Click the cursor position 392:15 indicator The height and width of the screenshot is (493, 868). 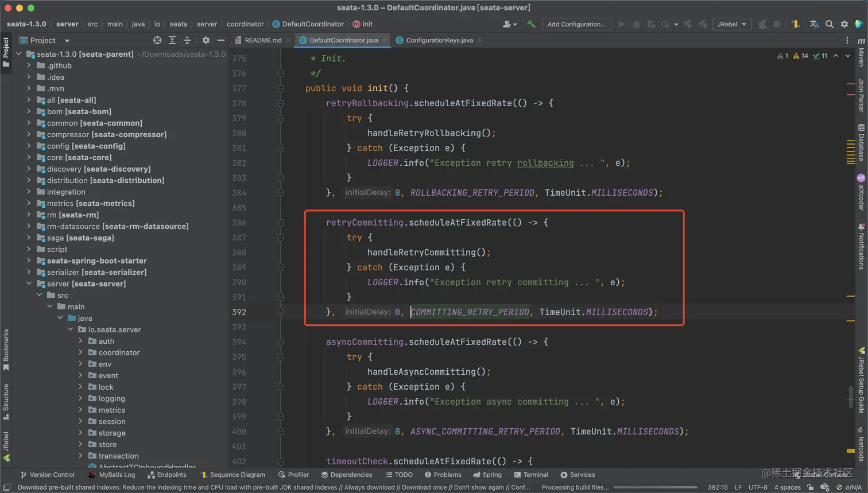pos(718,487)
